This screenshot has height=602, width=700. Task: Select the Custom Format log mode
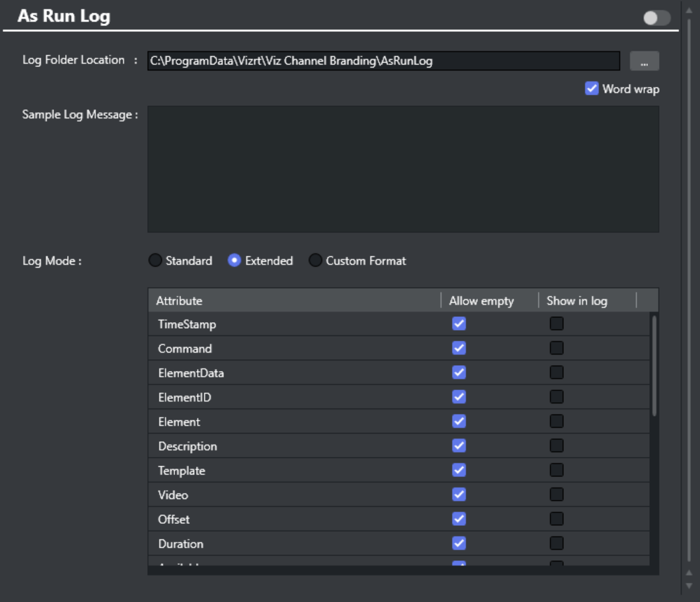(x=315, y=260)
